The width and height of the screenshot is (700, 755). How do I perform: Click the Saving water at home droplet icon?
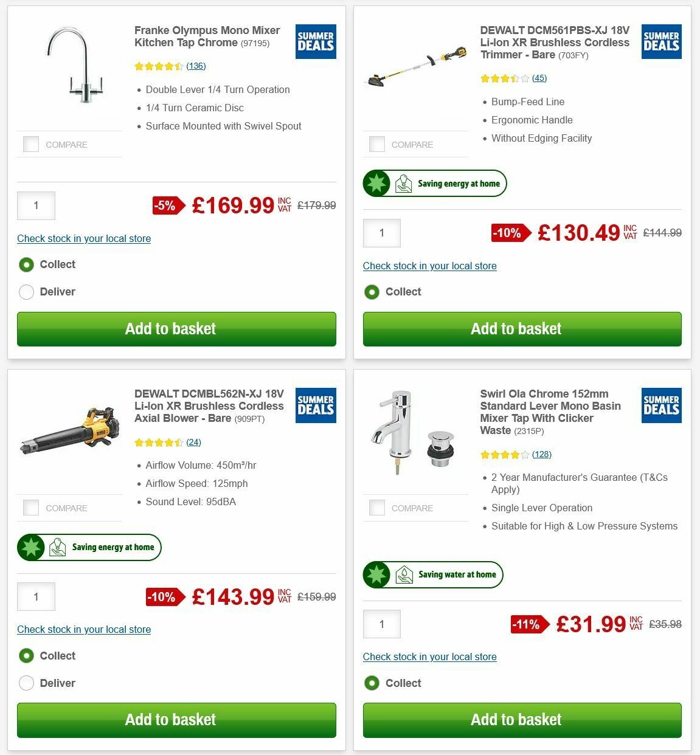pyautogui.click(x=404, y=574)
